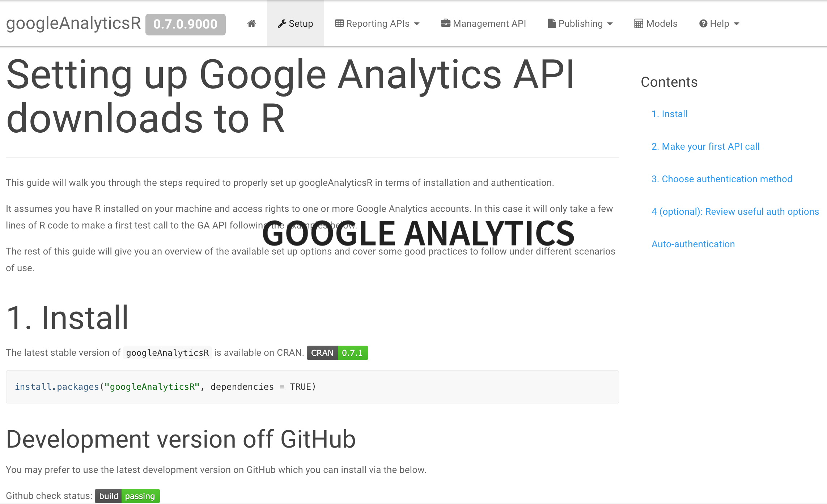Open the Setup tab label

301,24
